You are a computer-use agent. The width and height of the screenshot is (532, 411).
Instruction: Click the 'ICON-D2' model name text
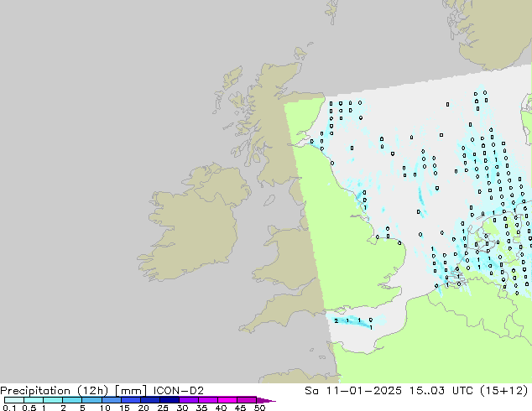pos(179,391)
